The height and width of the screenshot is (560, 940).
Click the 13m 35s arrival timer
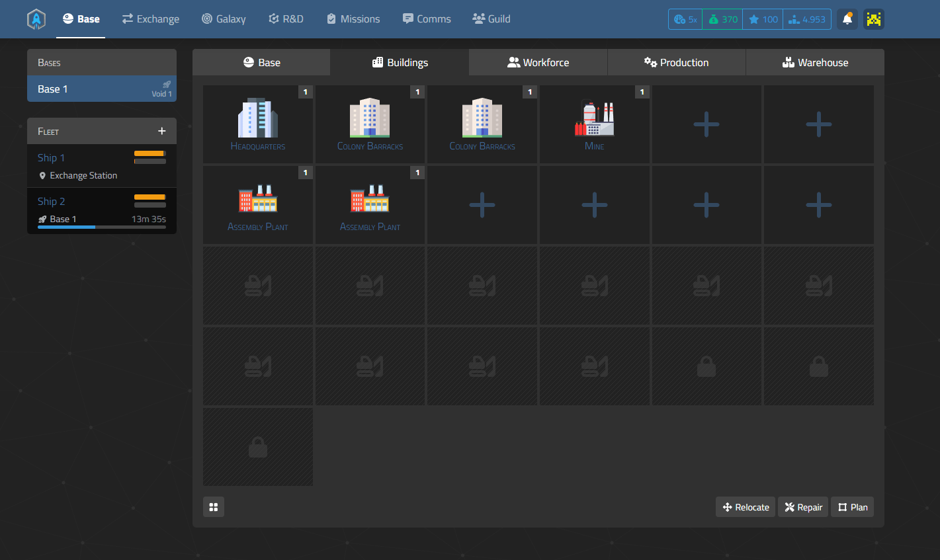click(x=149, y=219)
